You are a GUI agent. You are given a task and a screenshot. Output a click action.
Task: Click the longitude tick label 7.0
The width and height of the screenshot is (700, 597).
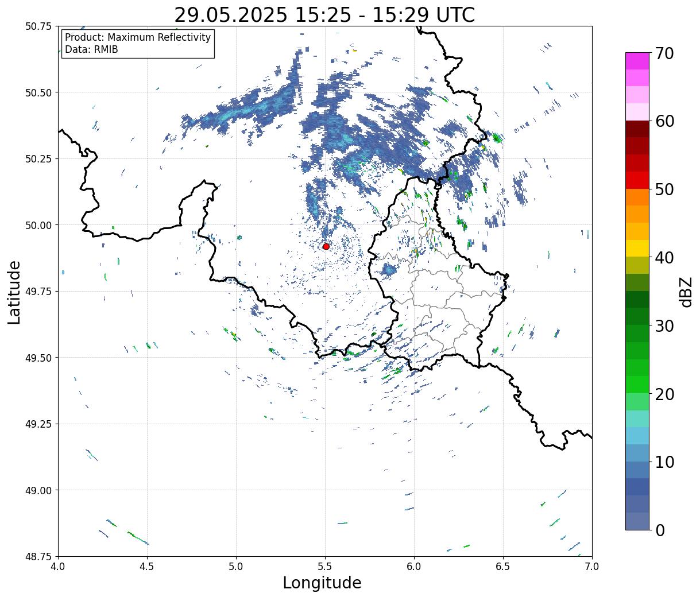coord(592,566)
